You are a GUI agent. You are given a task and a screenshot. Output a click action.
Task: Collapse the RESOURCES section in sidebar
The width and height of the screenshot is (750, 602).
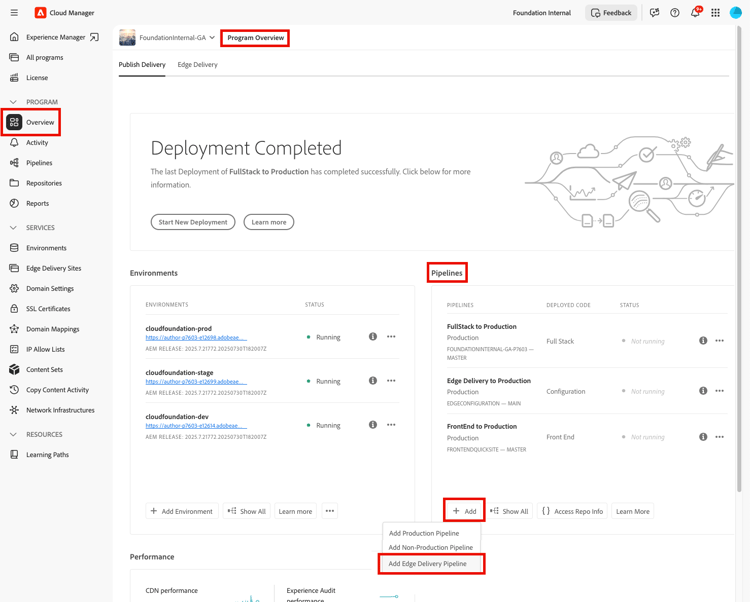pos(13,435)
